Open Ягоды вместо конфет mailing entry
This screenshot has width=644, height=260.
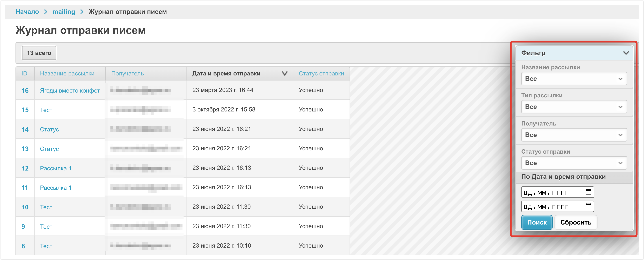pyautogui.click(x=70, y=90)
